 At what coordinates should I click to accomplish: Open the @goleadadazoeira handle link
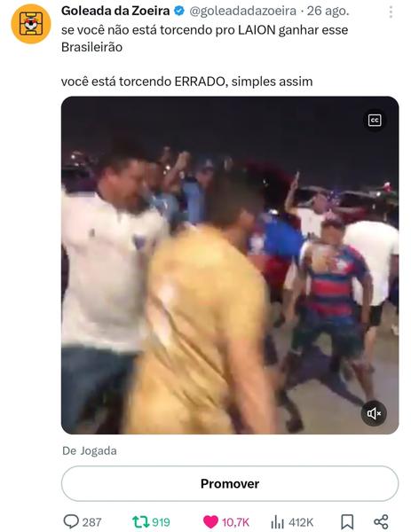coord(243,12)
